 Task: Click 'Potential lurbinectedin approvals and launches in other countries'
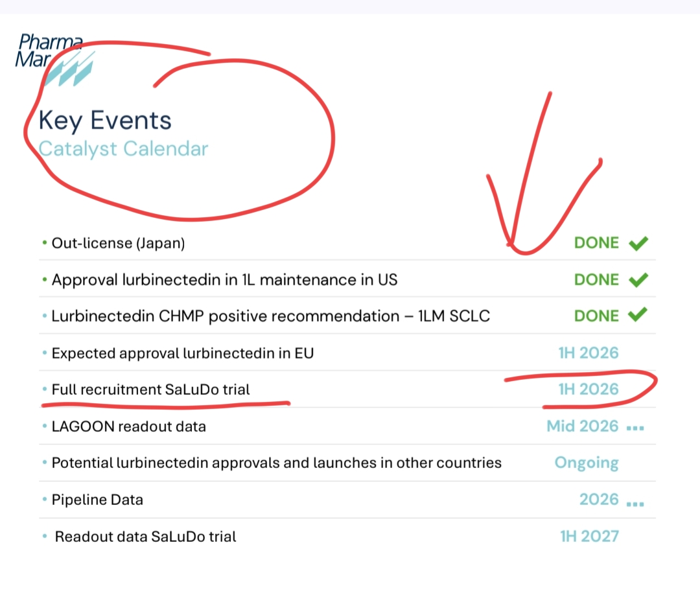click(277, 463)
